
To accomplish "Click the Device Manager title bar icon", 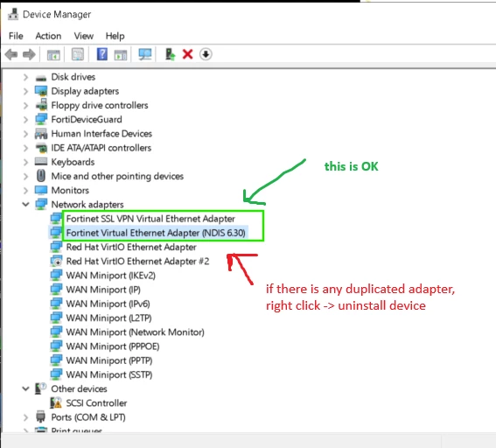I will [13, 14].
